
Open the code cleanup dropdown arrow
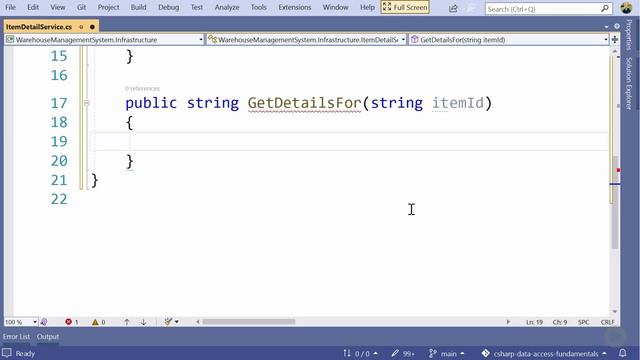tap(177, 322)
